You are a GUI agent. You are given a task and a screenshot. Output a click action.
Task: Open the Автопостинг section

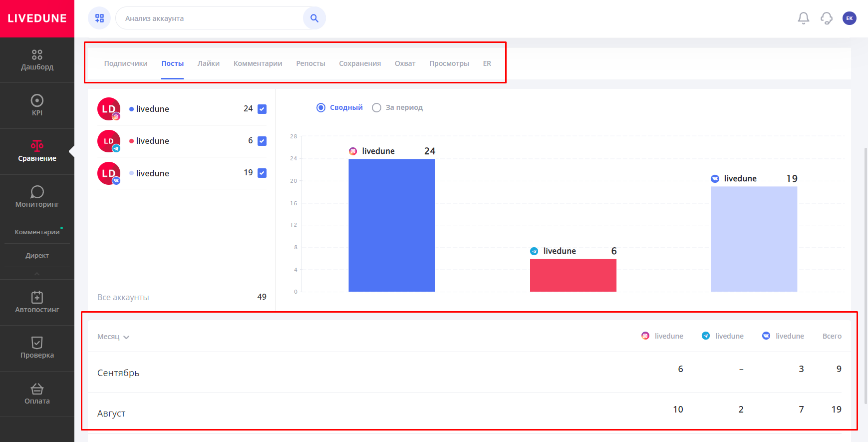click(37, 302)
